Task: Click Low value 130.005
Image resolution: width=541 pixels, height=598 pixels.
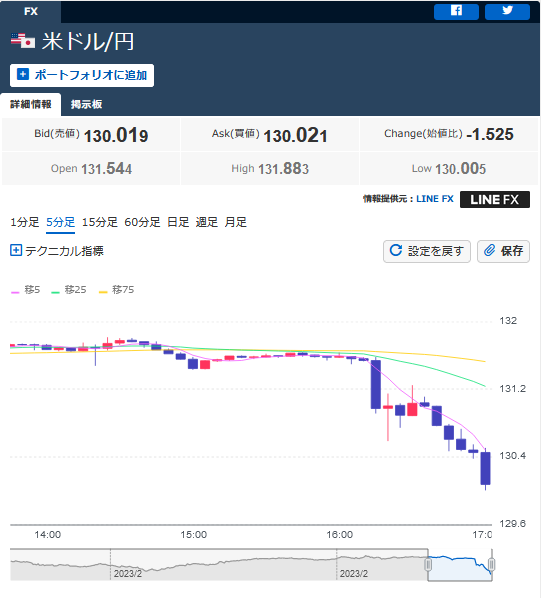Action: pos(461,169)
